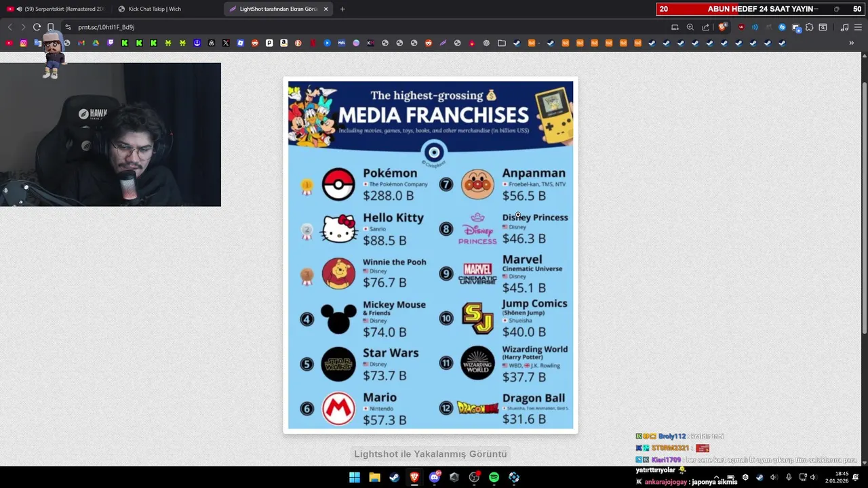Open a new browser tab

point(342,9)
